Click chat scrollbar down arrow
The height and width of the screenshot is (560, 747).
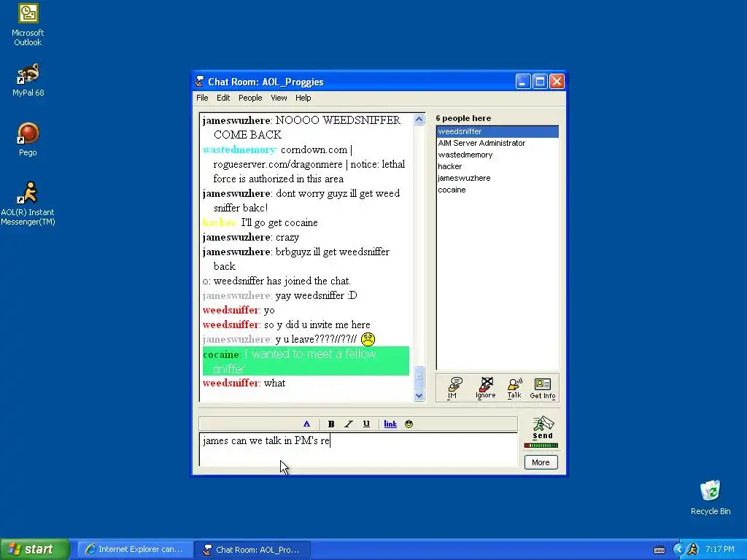[419, 395]
